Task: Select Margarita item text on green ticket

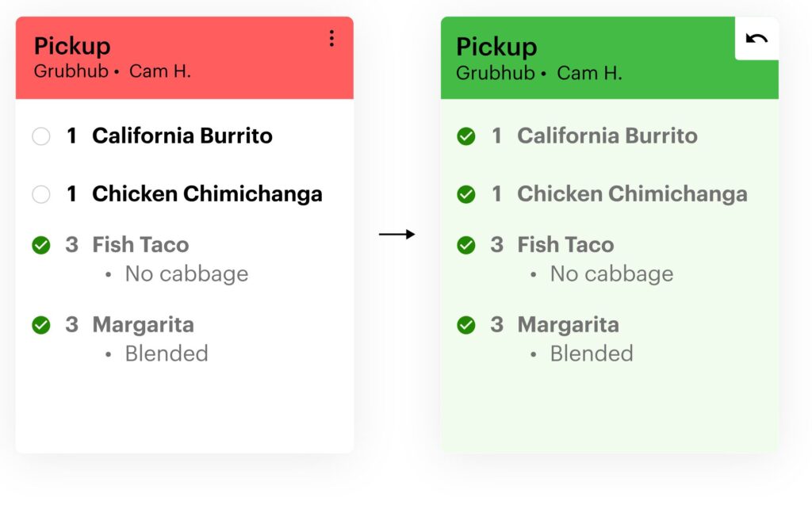Action: pyautogui.click(x=568, y=325)
